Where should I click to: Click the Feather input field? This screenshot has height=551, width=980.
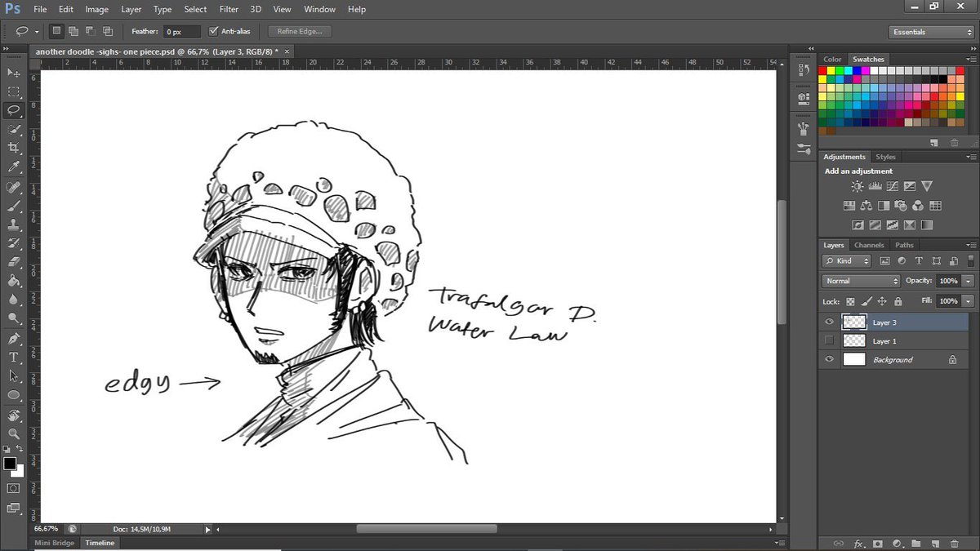point(181,32)
